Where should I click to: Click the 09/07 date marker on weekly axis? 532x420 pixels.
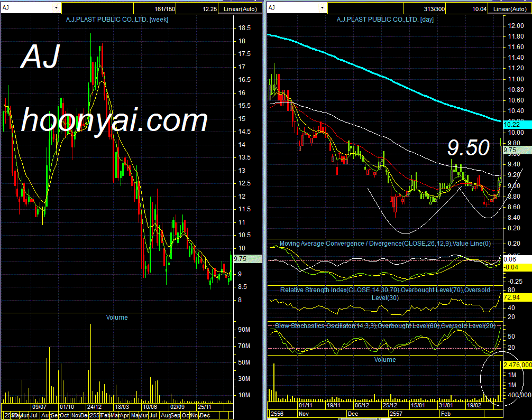pyautogui.click(x=39, y=407)
